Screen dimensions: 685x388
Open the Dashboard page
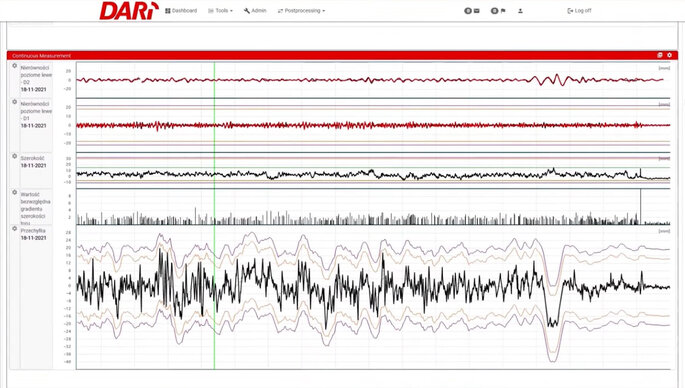pyautogui.click(x=181, y=10)
